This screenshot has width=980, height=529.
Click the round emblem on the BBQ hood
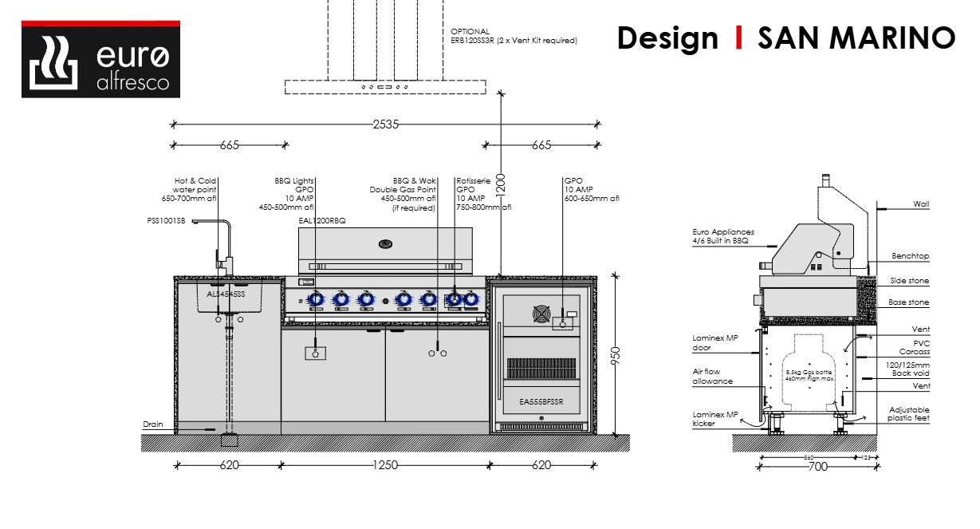coord(385,243)
